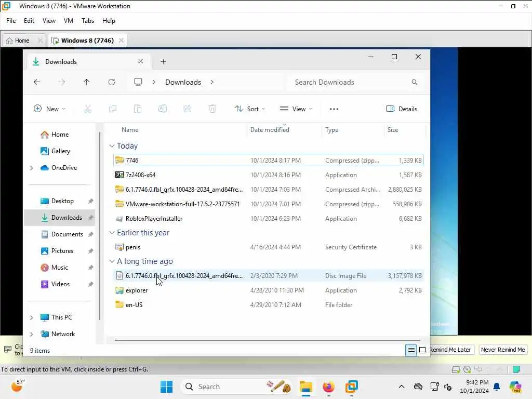This screenshot has height=399, width=532.
Task: Sort by Name column header
Action: click(130, 130)
